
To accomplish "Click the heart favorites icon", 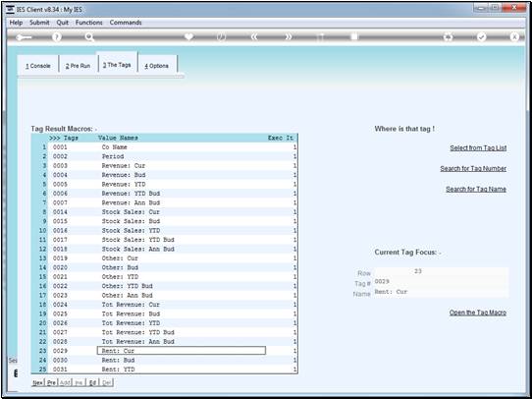I will pos(188,36).
